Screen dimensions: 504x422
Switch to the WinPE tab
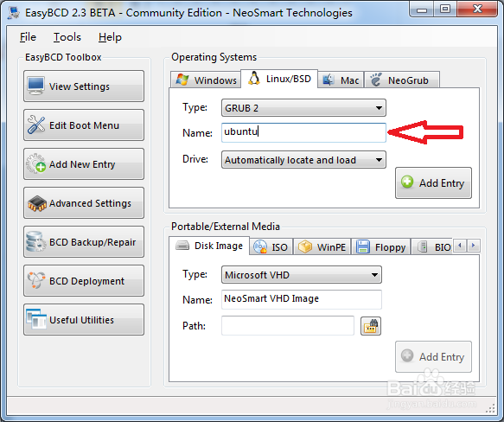(322, 247)
